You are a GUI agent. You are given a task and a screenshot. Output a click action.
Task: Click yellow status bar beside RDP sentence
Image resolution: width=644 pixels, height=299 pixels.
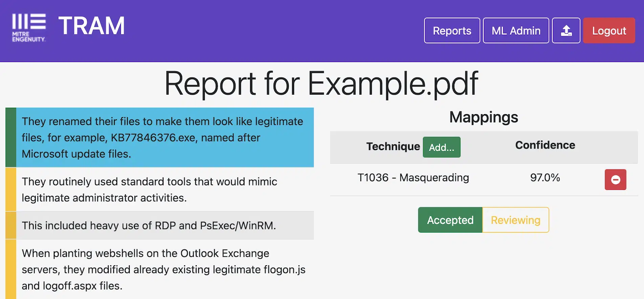coord(11,226)
